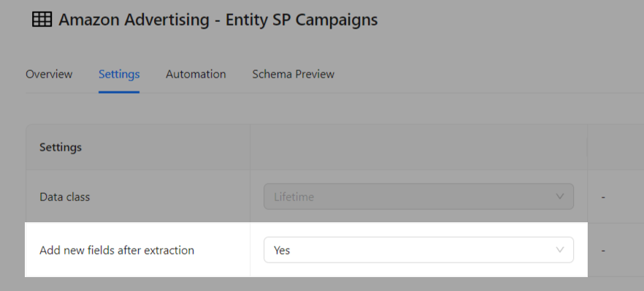Click the empty header cell beside Settings
644x291 pixels.
pyautogui.click(x=418, y=147)
